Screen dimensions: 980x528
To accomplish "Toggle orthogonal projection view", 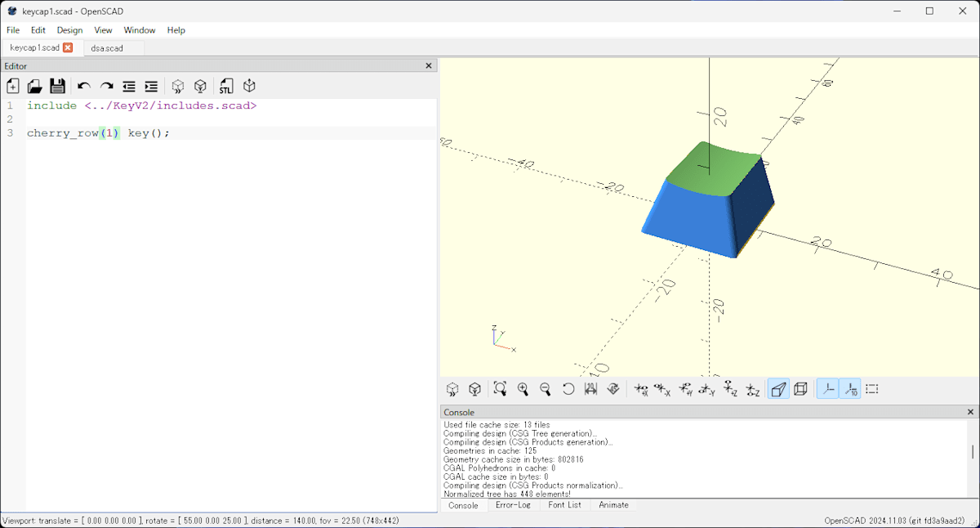I will pyautogui.click(x=801, y=389).
